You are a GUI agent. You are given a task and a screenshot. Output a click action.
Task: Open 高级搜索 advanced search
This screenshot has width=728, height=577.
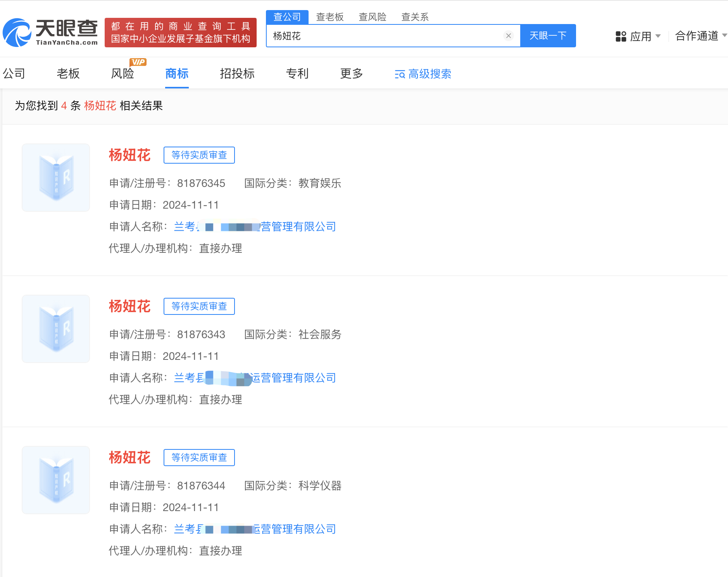click(423, 74)
